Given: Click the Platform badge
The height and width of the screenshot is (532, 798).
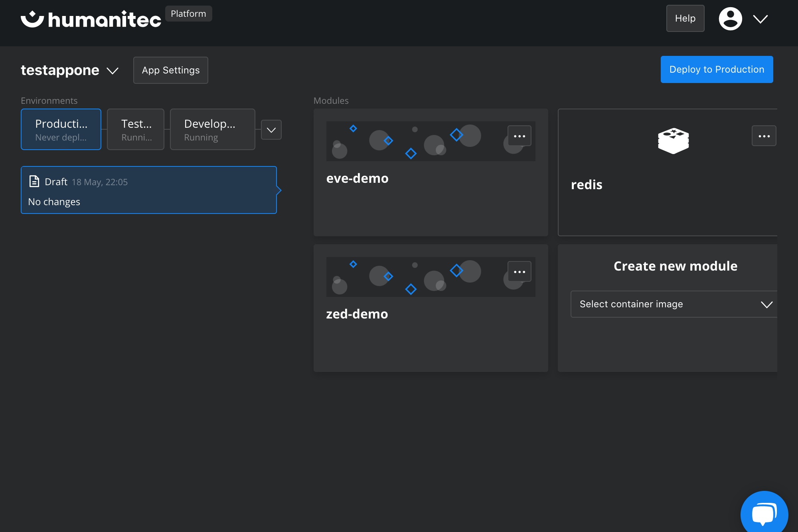Looking at the screenshot, I should 188,14.
